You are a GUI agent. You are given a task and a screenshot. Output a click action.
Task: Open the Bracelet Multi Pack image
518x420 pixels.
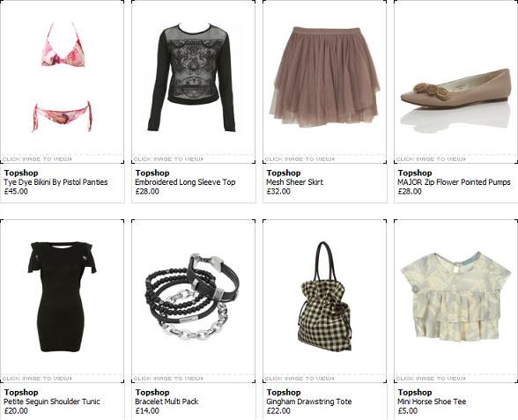(192, 297)
